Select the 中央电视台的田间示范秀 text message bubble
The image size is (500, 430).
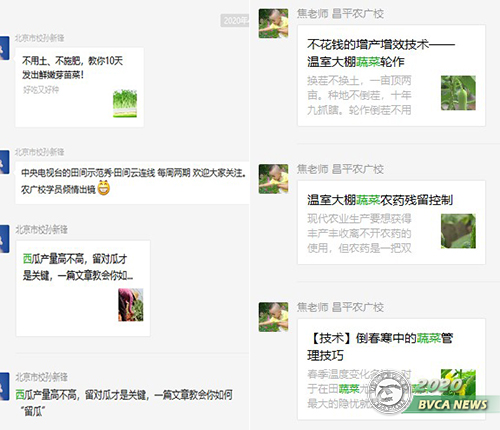(x=132, y=182)
